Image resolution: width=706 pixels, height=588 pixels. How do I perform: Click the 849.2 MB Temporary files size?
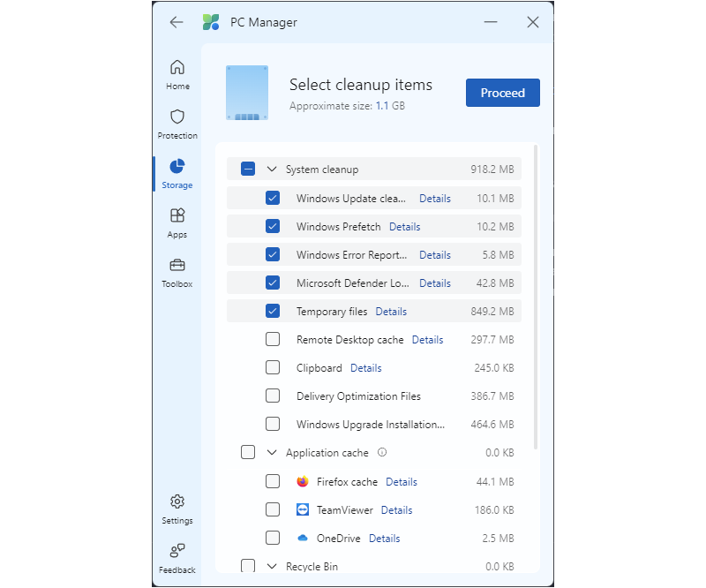pos(492,312)
